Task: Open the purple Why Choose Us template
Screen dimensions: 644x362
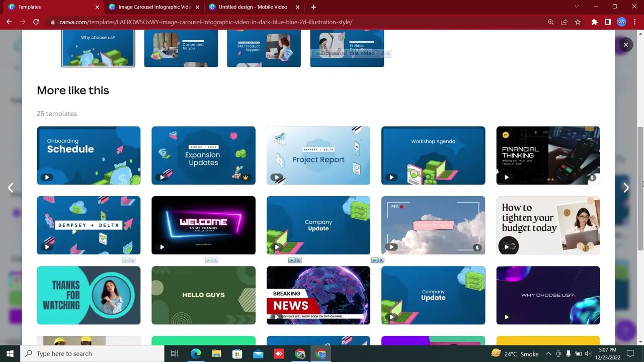Action: [x=548, y=295]
